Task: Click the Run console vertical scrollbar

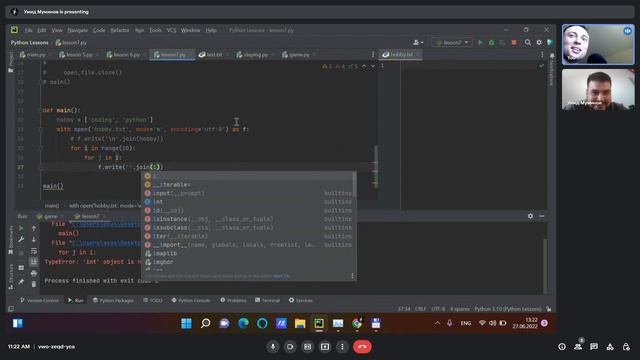Action: click(x=545, y=266)
